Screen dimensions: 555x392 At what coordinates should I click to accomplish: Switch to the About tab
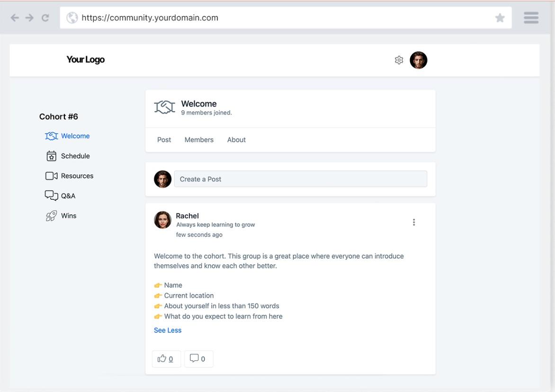tap(236, 140)
